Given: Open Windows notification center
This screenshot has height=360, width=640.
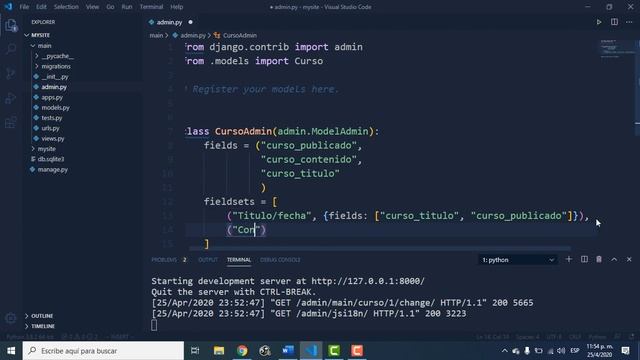Looking at the screenshot, I should [x=625, y=351].
